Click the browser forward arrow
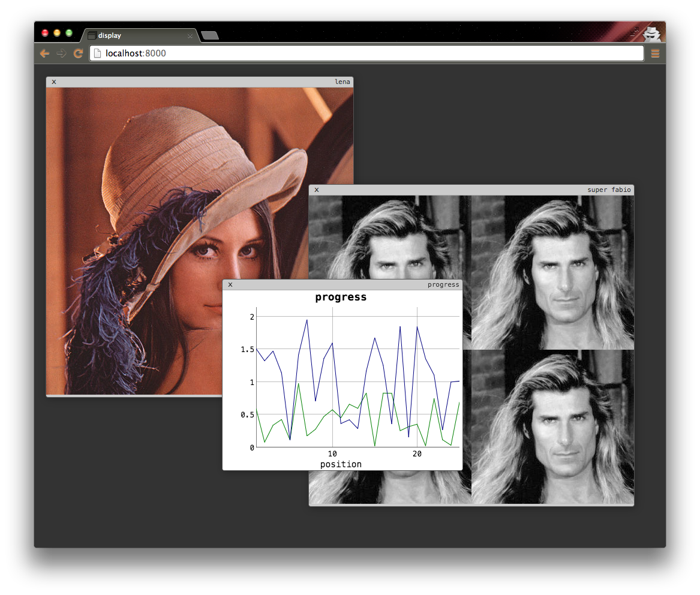This screenshot has height=595, width=700. (62, 53)
